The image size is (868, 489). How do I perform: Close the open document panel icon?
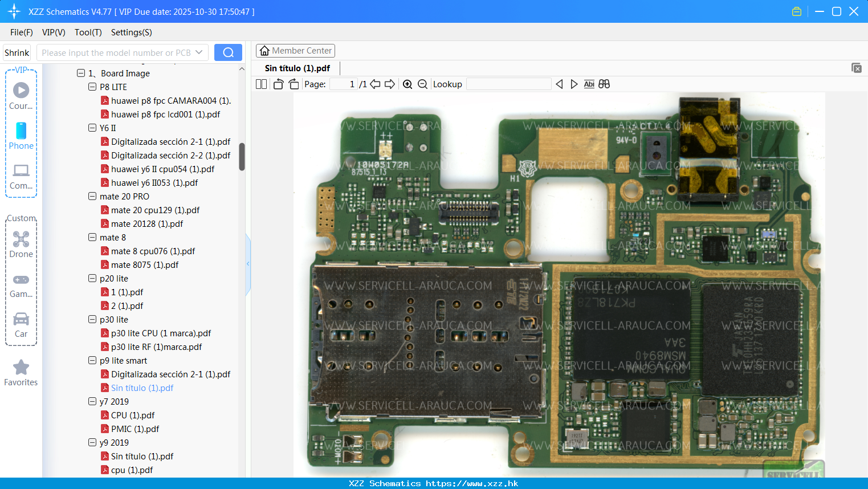click(857, 68)
